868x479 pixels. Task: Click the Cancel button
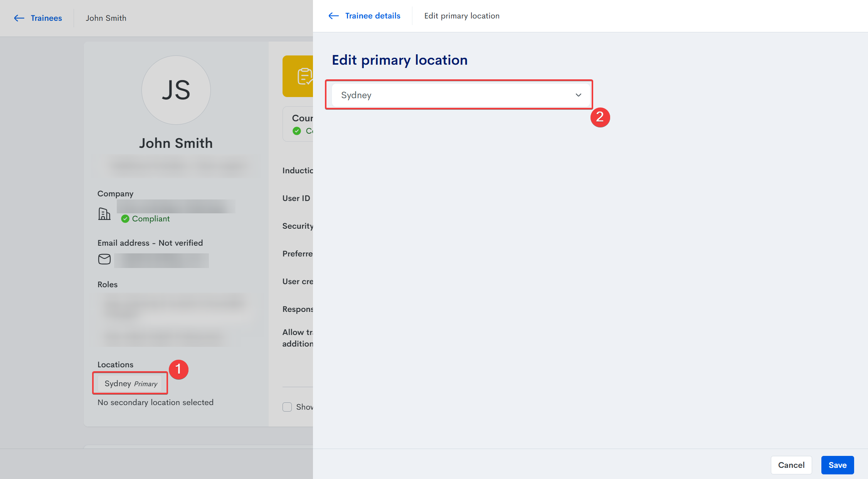click(x=791, y=465)
